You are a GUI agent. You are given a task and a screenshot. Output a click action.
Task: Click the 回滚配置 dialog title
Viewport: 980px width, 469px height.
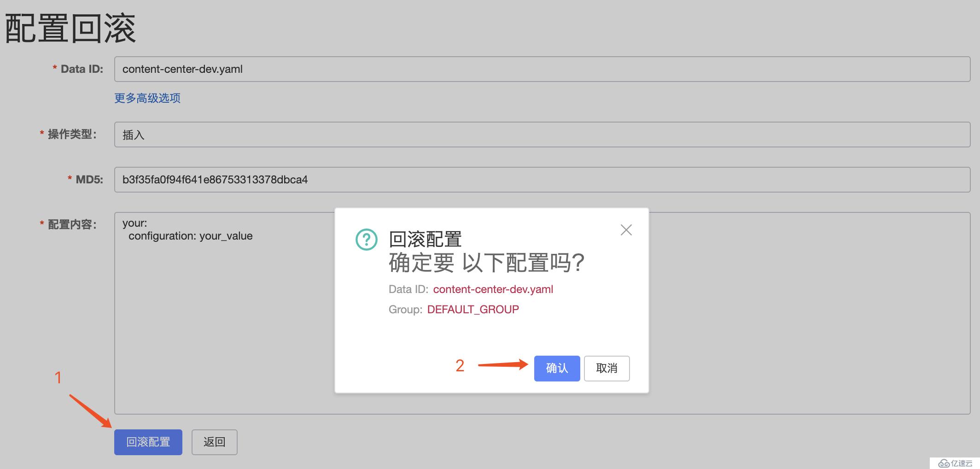click(x=425, y=240)
